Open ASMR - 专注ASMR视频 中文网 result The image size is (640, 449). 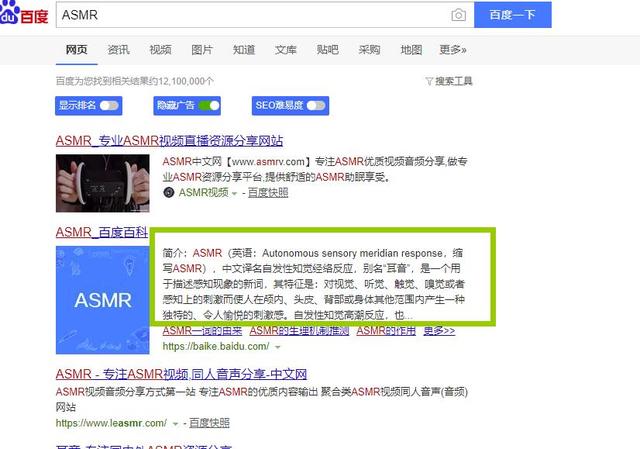(x=181, y=374)
